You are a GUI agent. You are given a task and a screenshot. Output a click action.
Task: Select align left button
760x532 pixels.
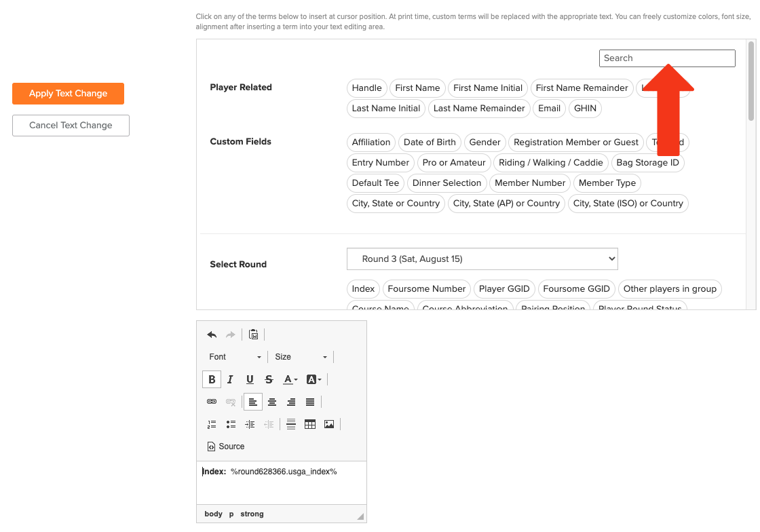[x=253, y=402]
